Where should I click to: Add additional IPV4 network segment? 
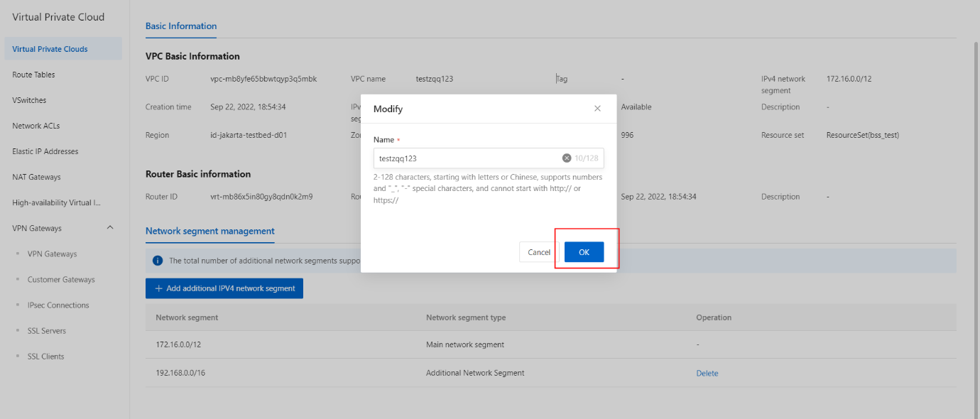(x=224, y=288)
